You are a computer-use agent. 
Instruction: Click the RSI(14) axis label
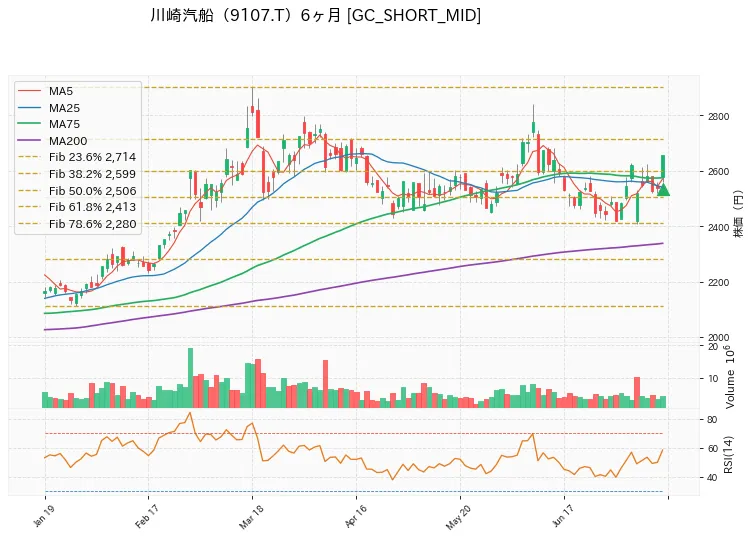pos(728,455)
